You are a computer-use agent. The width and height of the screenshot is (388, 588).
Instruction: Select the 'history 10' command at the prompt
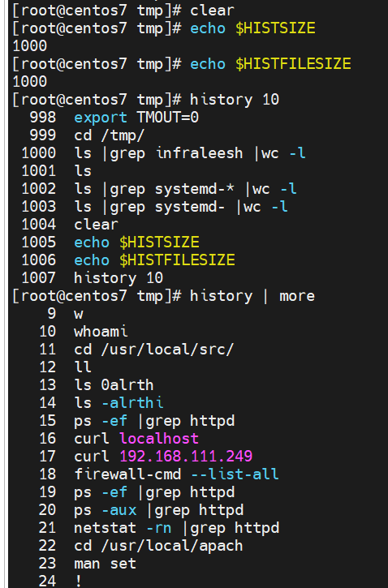point(235,100)
